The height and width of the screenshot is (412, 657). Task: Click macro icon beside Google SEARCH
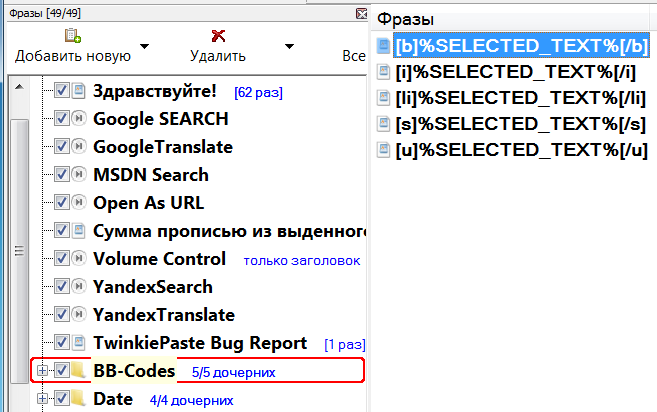(78, 119)
